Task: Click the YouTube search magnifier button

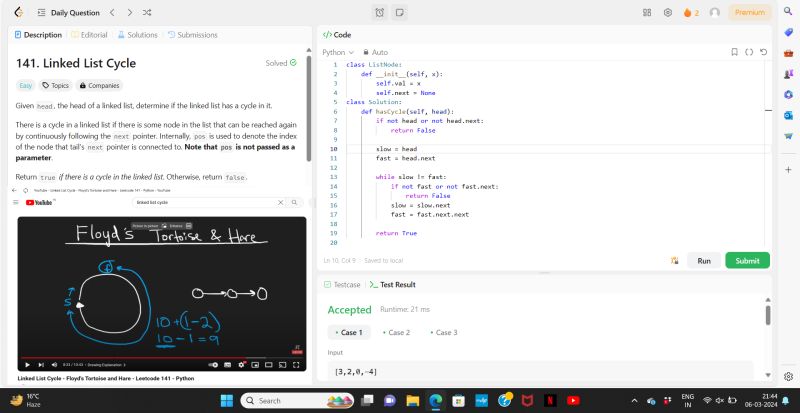Action: click(294, 203)
